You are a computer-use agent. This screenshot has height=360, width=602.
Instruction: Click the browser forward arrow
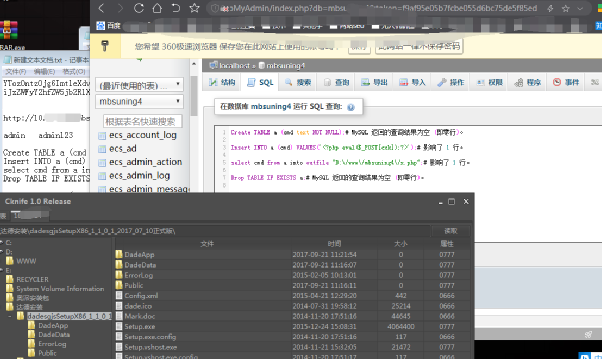pos(120,8)
